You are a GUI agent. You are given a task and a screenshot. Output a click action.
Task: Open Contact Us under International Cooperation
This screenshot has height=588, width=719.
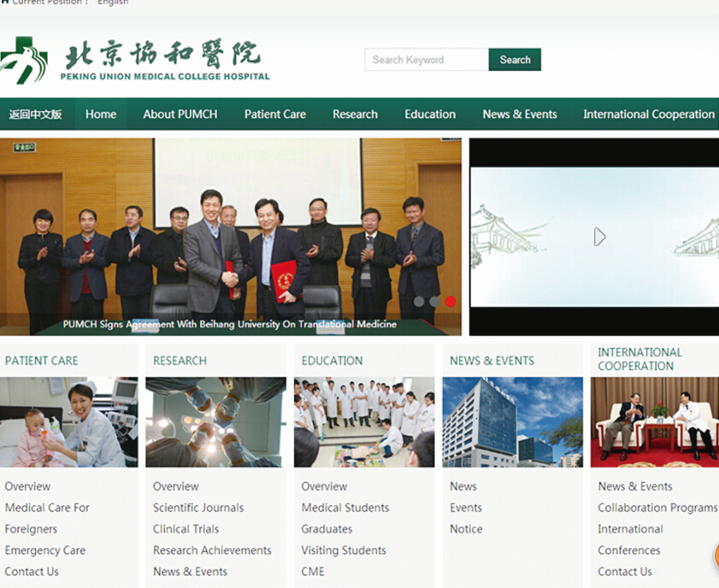tap(625, 572)
